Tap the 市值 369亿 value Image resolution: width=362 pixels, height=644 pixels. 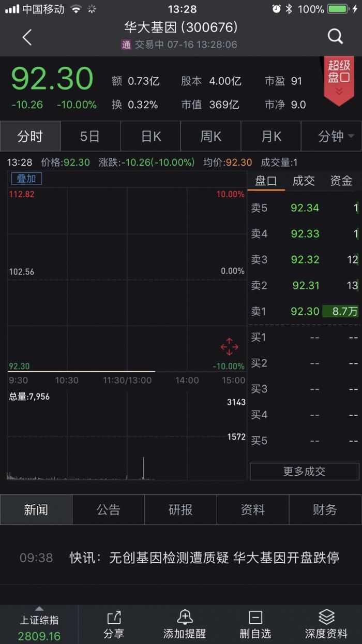[210, 105]
